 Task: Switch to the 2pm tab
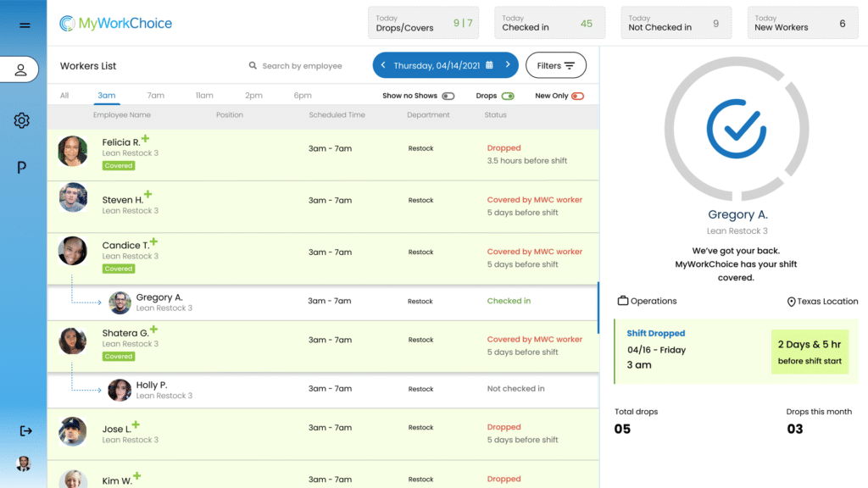253,95
